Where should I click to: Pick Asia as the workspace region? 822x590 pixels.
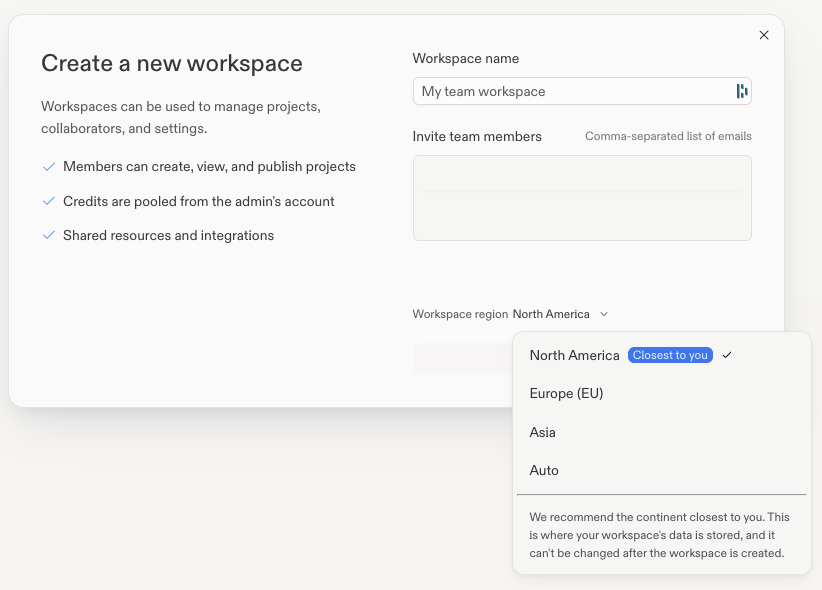(x=662, y=432)
